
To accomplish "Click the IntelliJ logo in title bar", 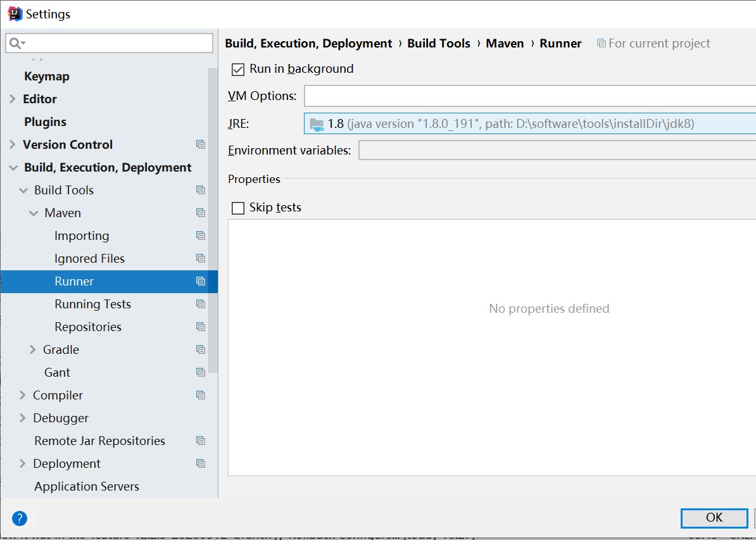I will 15,13.
